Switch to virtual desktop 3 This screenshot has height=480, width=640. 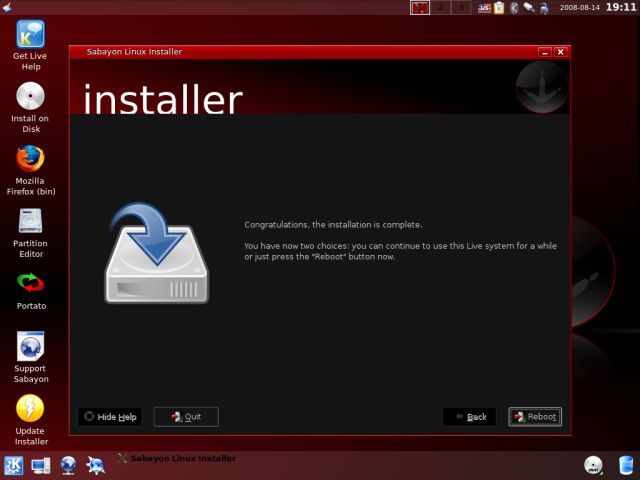pyautogui.click(x=461, y=8)
